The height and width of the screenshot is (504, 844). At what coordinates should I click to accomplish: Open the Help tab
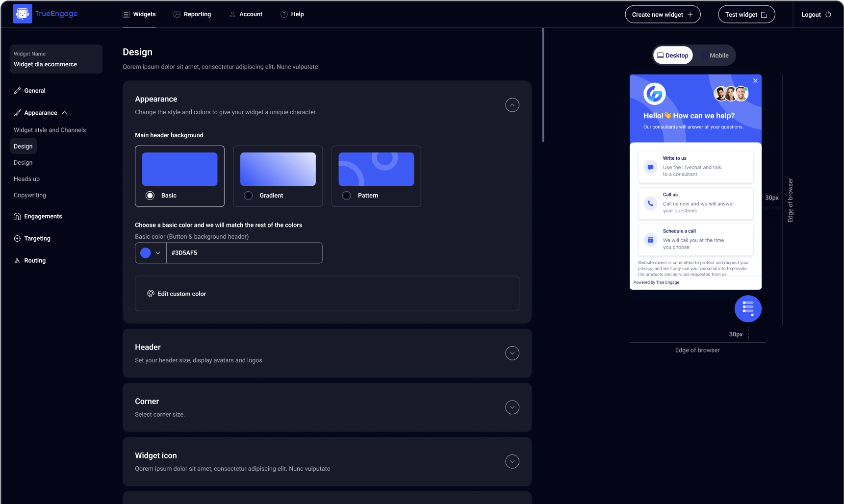pyautogui.click(x=292, y=14)
